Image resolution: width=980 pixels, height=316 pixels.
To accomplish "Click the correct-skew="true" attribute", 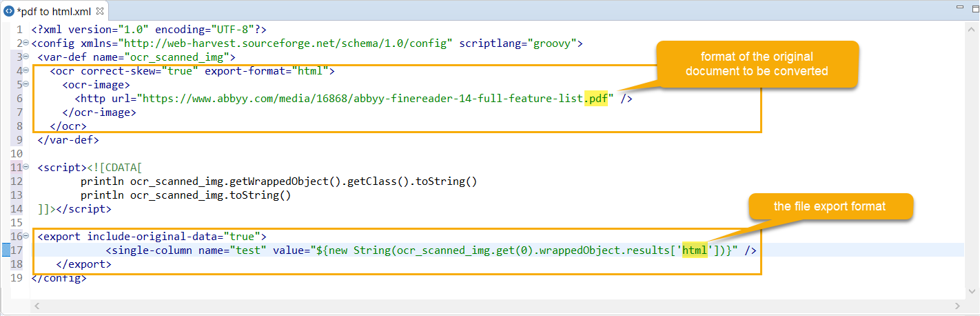I will (x=140, y=71).
